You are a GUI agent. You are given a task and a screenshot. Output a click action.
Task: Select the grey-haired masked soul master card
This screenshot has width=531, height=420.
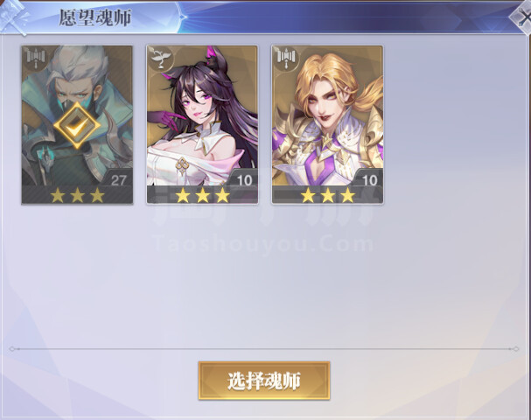(77, 125)
